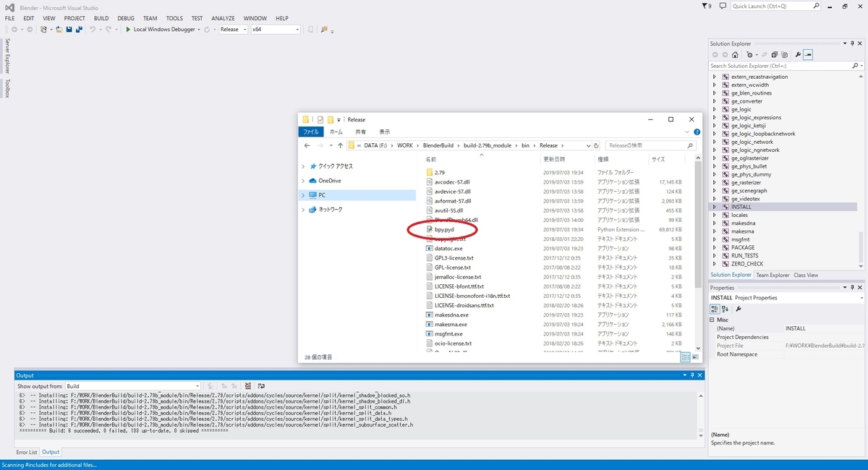Image resolution: width=868 pixels, height=470 pixels.
Task: Pin the Output panel
Action: pyautogui.click(x=692, y=375)
